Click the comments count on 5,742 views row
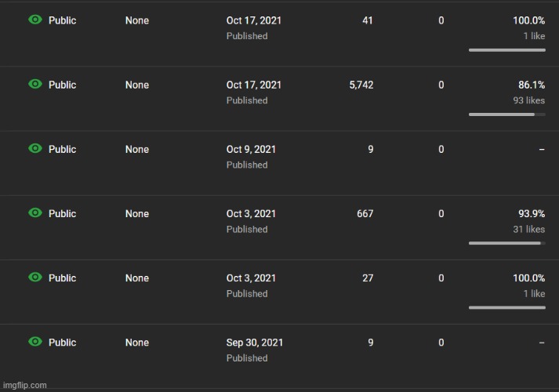The height and width of the screenshot is (392, 559). pyautogui.click(x=441, y=85)
